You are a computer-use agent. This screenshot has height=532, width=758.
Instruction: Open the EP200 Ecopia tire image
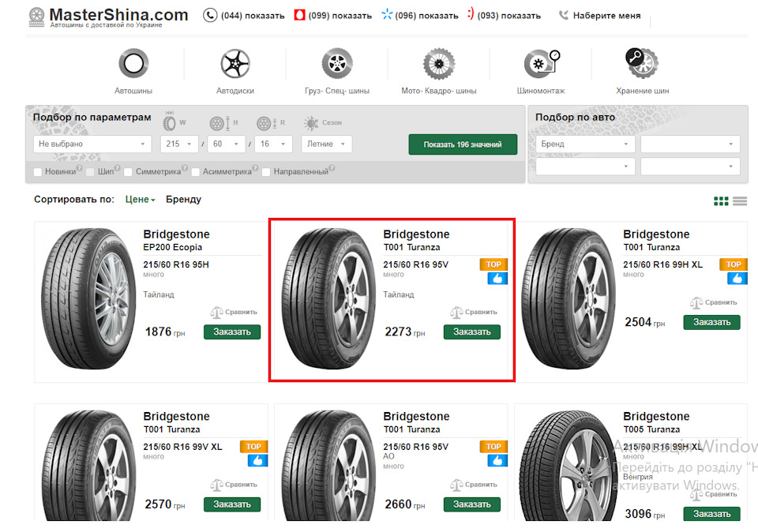(x=88, y=298)
